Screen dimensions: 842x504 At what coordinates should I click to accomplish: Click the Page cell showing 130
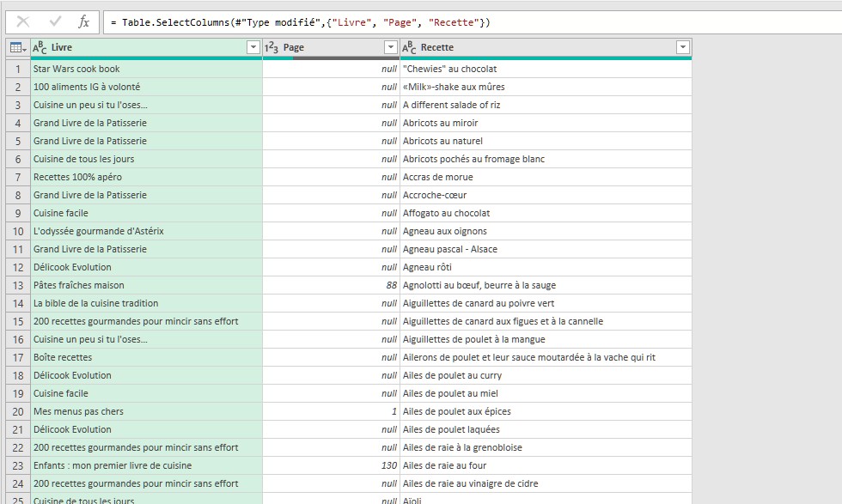[330, 465]
